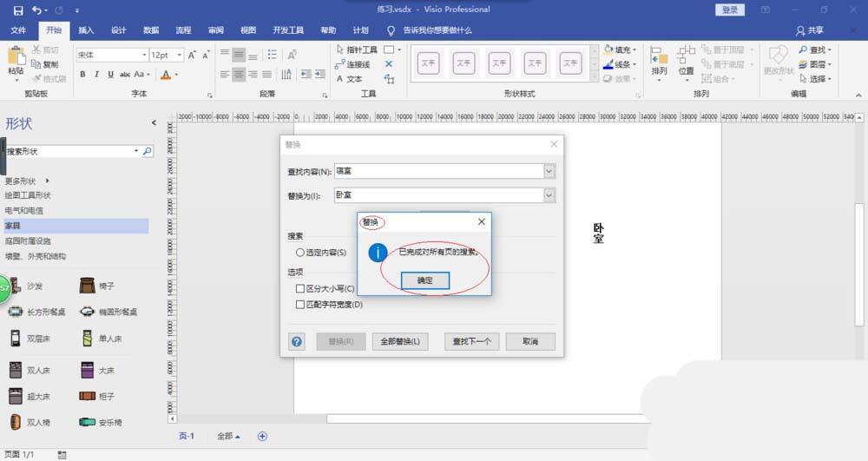The image size is (868, 461).
Task: Click the Bunk bed shape
Action: pyautogui.click(x=30, y=338)
